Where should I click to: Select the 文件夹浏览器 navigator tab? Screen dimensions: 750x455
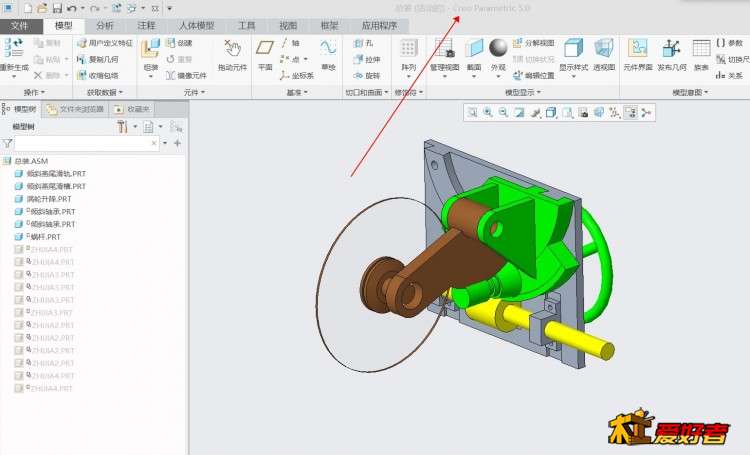[75, 109]
